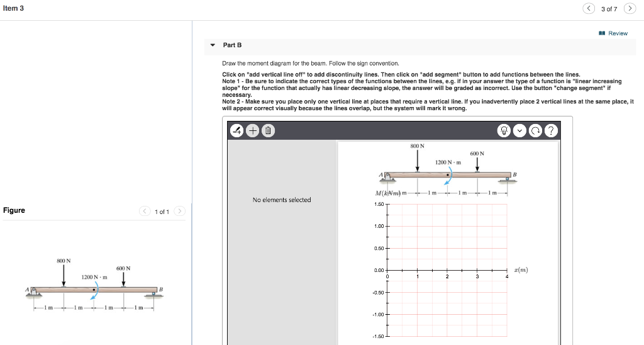Open the lightbulb hints icon
The image size is (644, 345).
click(x=504, y=131)
